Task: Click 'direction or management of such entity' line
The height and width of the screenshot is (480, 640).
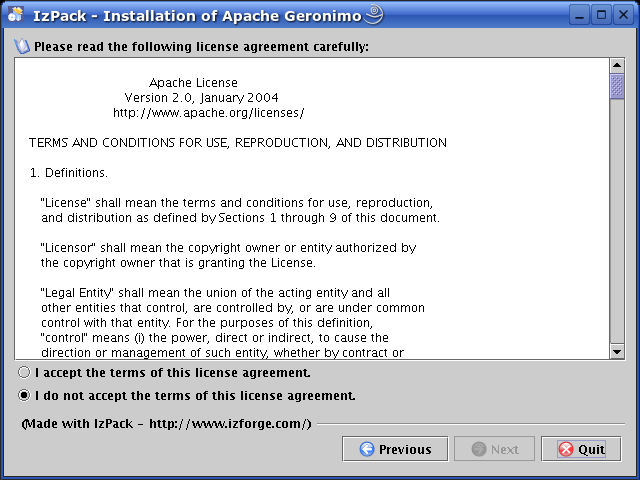Action: click(222, 352)
